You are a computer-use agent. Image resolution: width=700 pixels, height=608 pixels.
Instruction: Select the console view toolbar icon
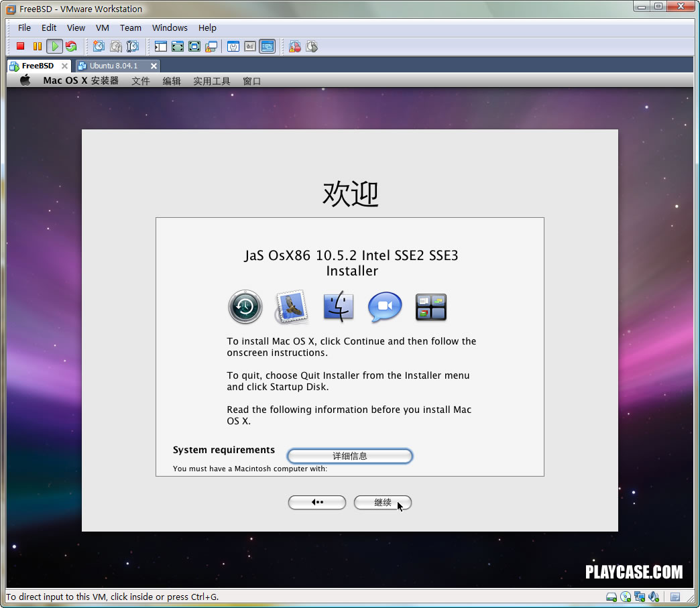(268, 46)
